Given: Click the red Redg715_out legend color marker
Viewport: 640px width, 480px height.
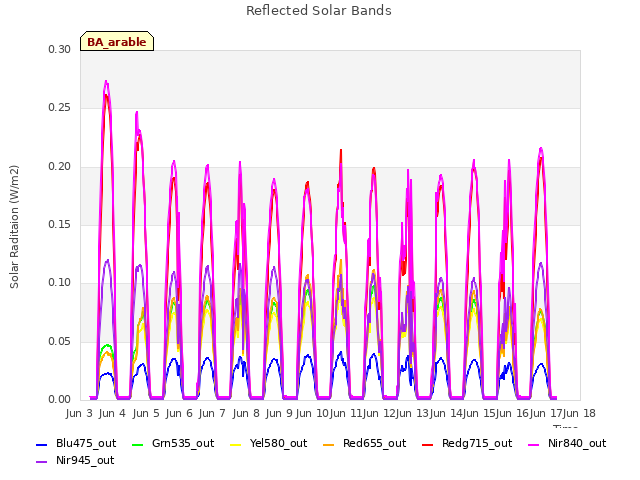Looking at the screenshot, I should click(x=428, y=444).
